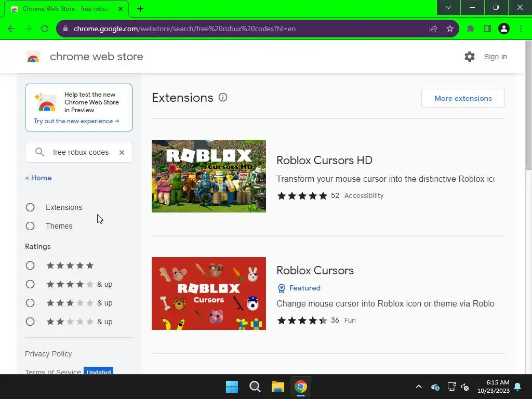Screen dimensions: 532x399
Task: Share this page using the share icon
Action: point(433,29)
